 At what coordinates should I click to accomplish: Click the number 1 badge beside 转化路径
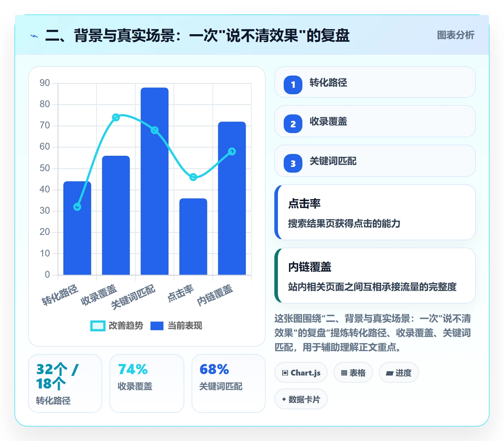(293, 85)
